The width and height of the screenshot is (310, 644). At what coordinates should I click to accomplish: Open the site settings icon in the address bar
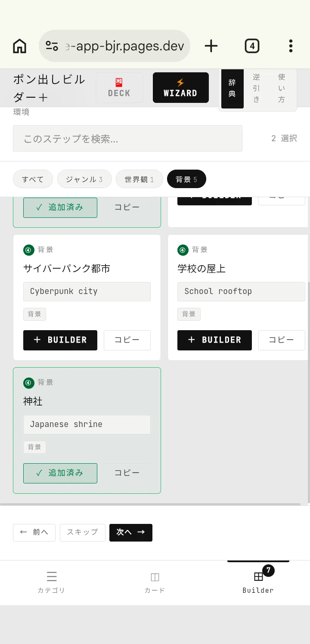click(x=52, y=46)
